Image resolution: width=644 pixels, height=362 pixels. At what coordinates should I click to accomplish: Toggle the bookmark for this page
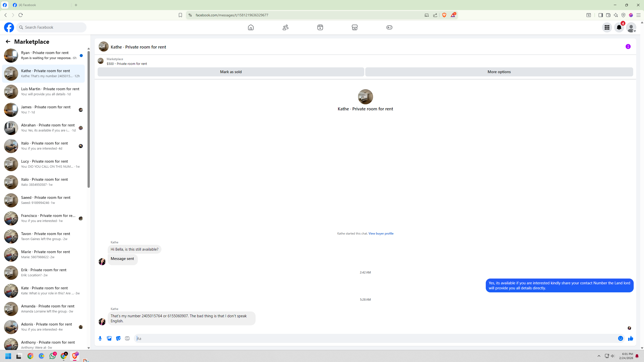coord(180,15)
